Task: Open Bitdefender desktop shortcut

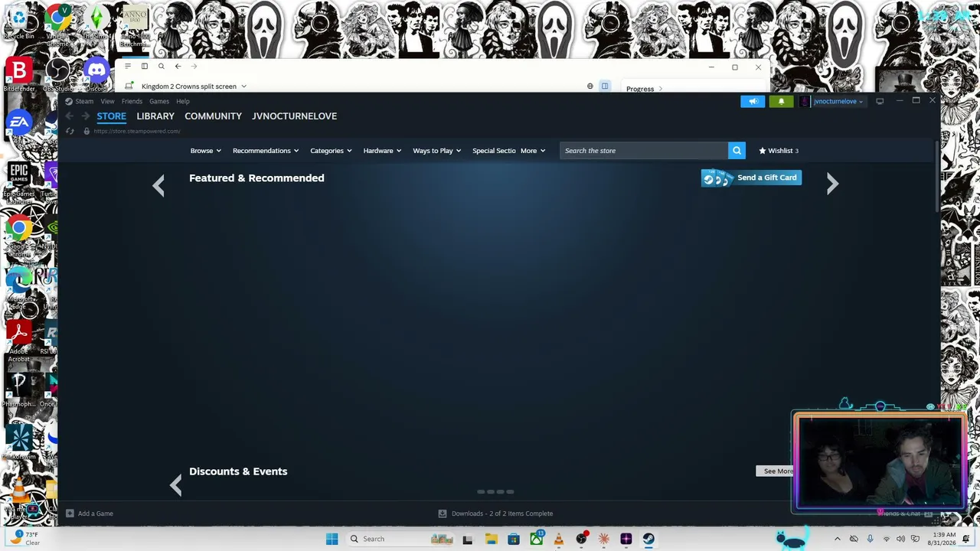Action: tap(19, 75)
